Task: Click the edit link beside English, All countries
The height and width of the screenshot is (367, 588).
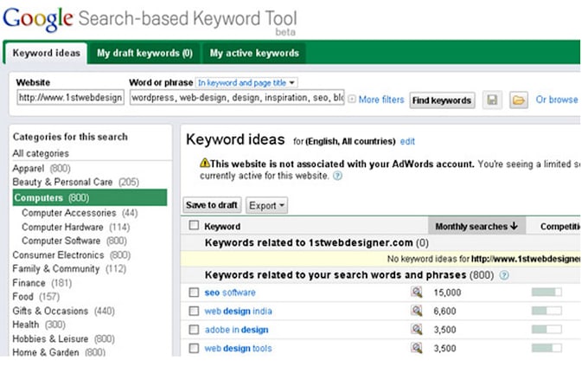Action: 407,141
